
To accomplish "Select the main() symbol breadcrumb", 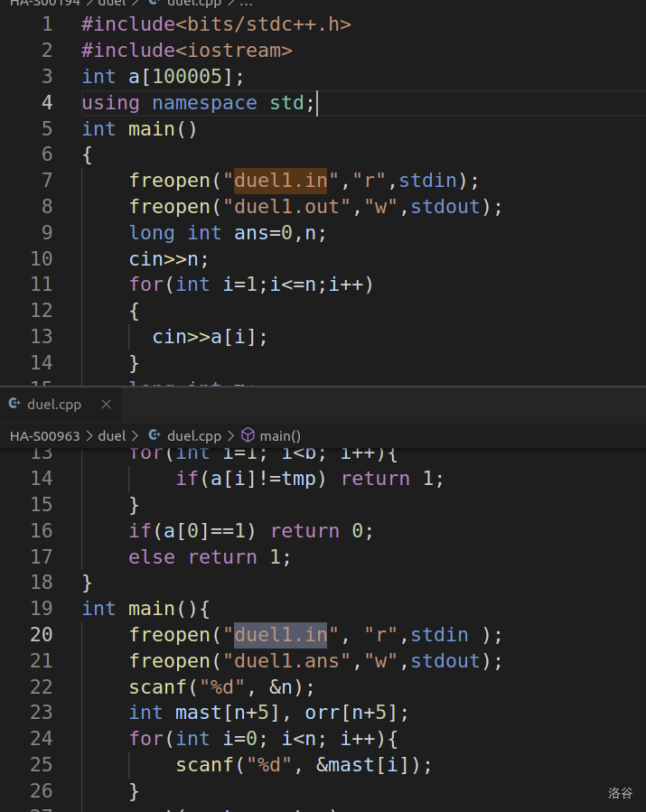I will pyautogui.click(x=282, y=435).
